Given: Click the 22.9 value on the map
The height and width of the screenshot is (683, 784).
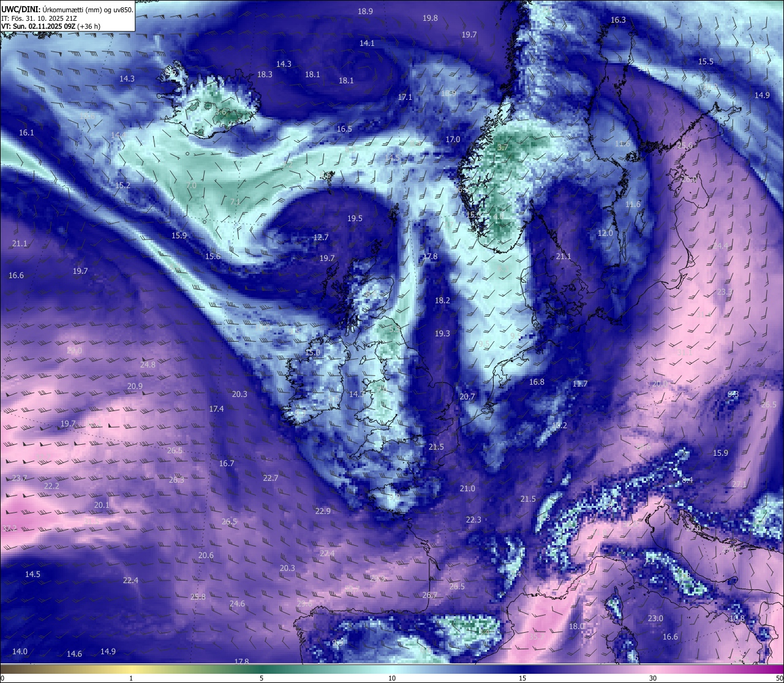Looking at the screenshot, I should click(x=323, y=511).
